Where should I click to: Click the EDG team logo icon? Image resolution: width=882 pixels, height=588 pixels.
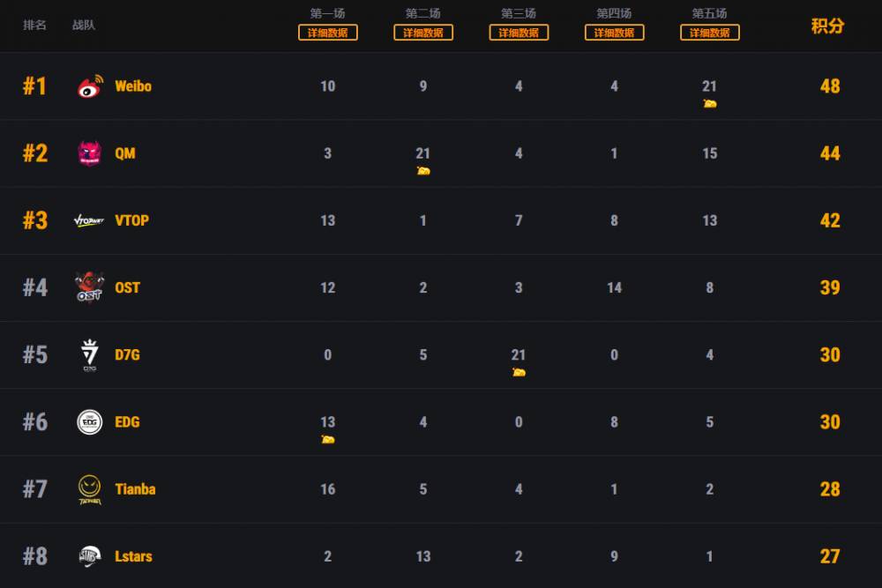point(89,422)
